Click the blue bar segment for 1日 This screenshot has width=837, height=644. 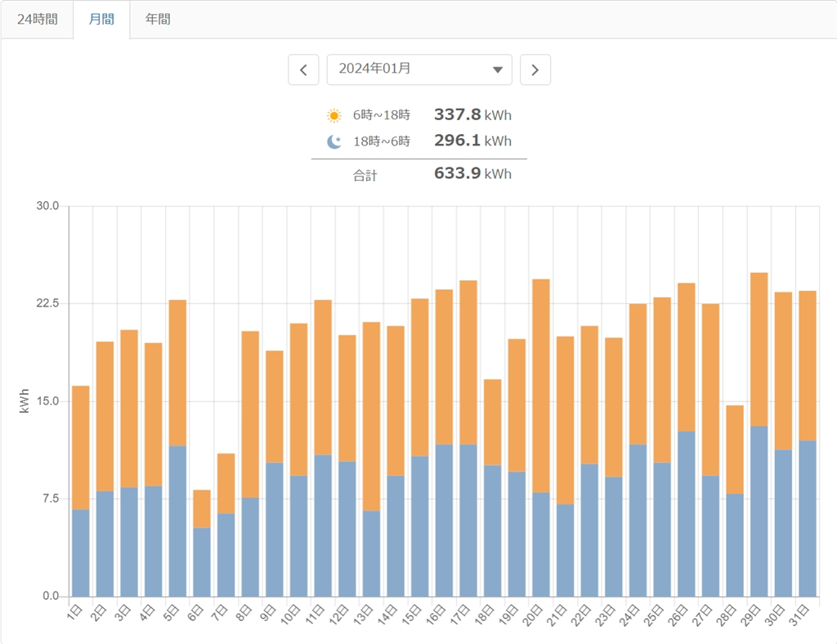pyautogui.click(x=80, y=552)
